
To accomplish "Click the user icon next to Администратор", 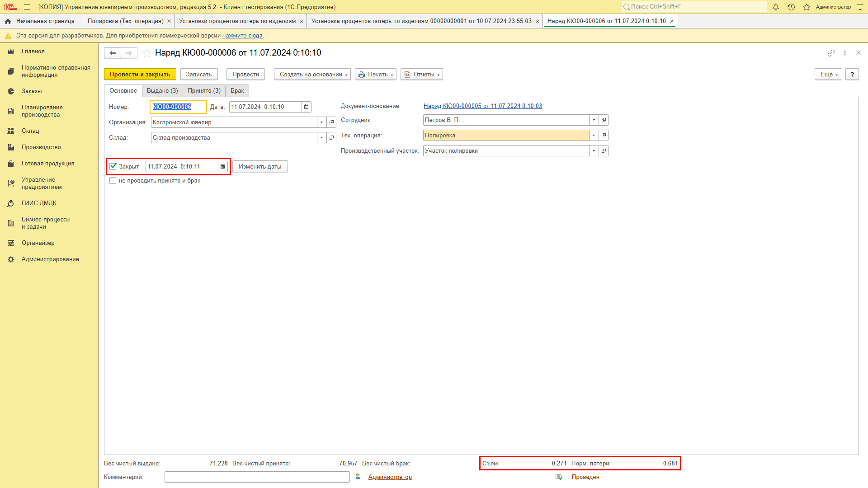I will tap(358, 477).
